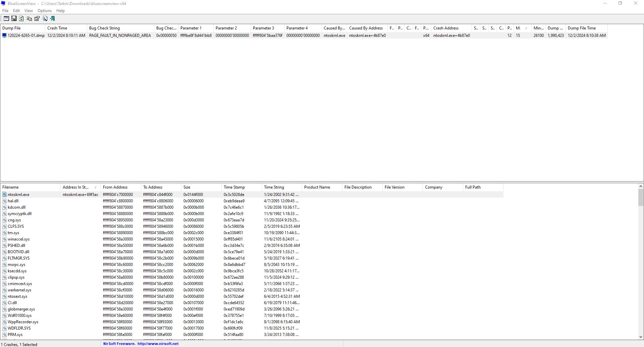Refresh the crash list with green arrows icon

[21, 19]
